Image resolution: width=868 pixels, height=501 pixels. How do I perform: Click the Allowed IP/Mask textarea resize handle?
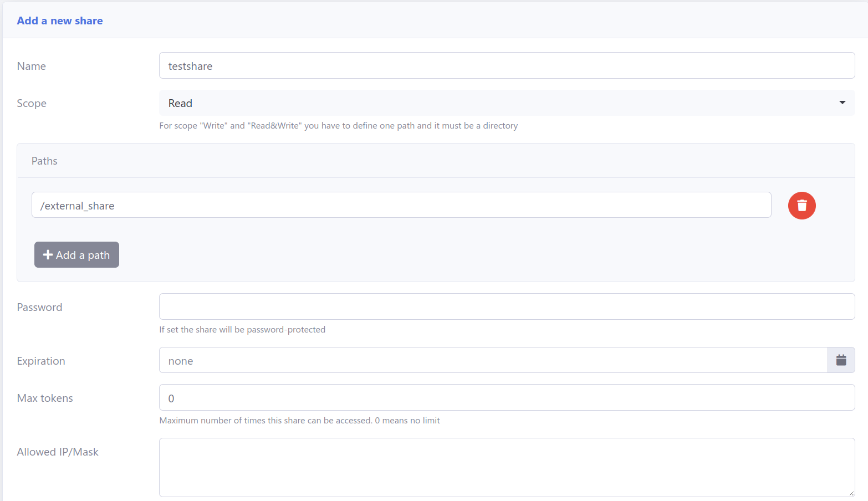click(851, 493)
